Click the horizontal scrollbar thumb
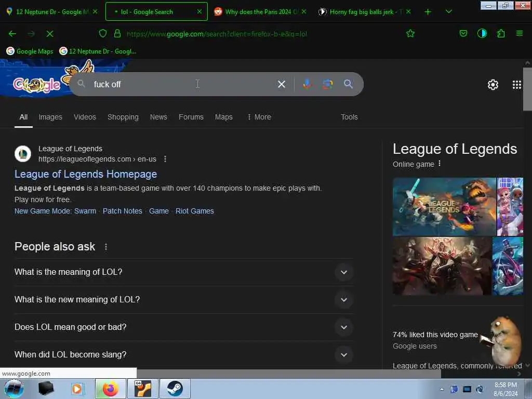The height and width of the screenshot is (399, 532). pos(288,374)
